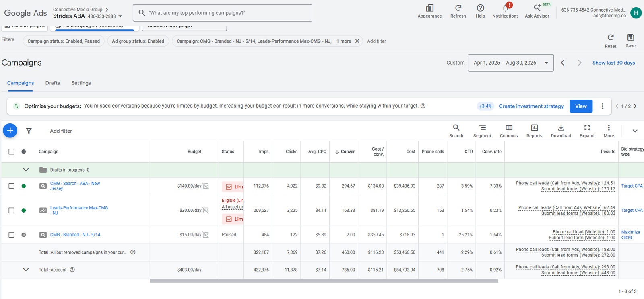The height and width of the screenshot is (299, 644).
Task: Toggle paused status of CMG - Branded campaign
Action: (x=24, y=235)
